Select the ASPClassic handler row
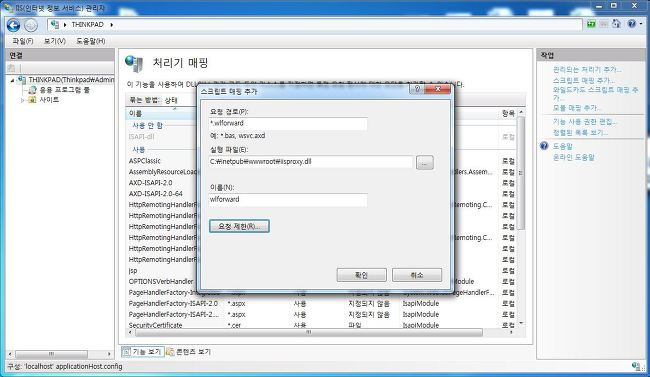The image size is (650, 377). pos(145,161)
